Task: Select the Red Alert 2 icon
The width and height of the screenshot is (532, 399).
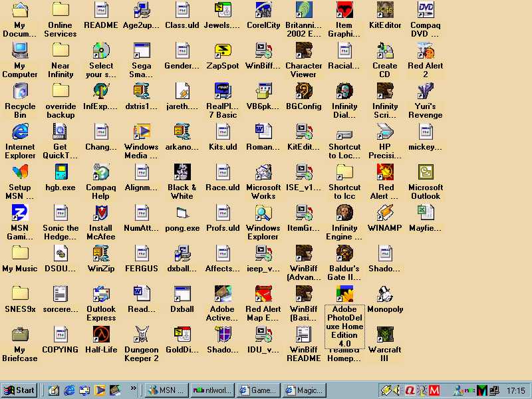Action: 426,51
